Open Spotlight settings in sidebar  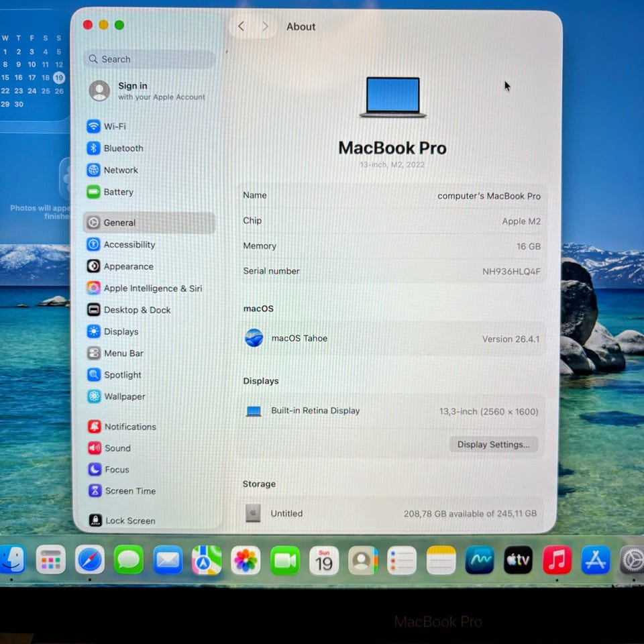click(149, 374)
